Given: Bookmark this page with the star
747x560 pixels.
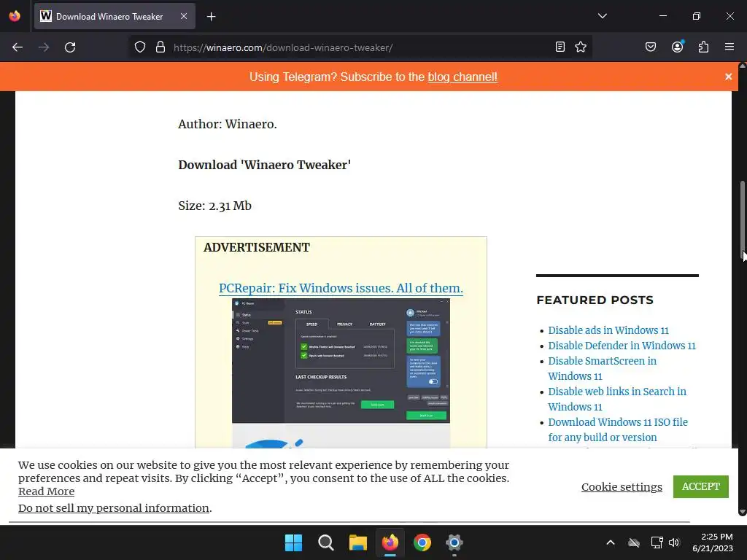Looking at the screenshot, I should click(x=581, y=47).
